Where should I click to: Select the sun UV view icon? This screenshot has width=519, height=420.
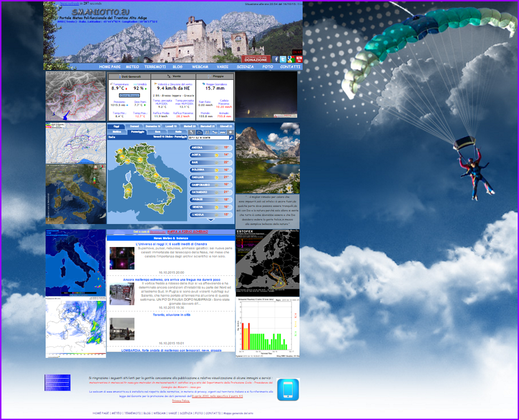point(230,132)
